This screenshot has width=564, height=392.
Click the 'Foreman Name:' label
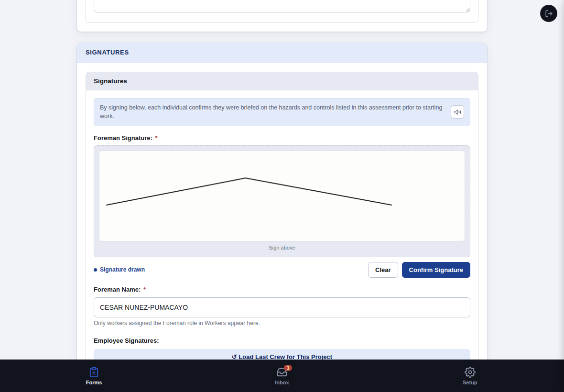coord(117,290)
